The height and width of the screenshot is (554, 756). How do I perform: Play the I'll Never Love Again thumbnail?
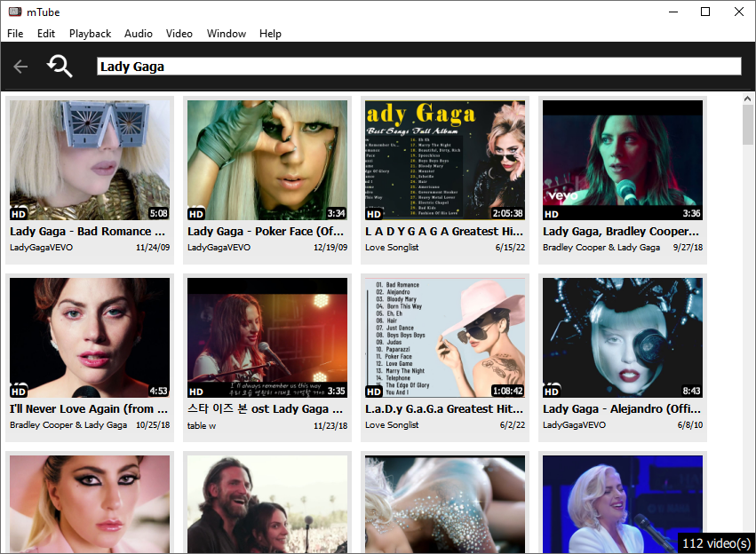[x=89, y=337]
